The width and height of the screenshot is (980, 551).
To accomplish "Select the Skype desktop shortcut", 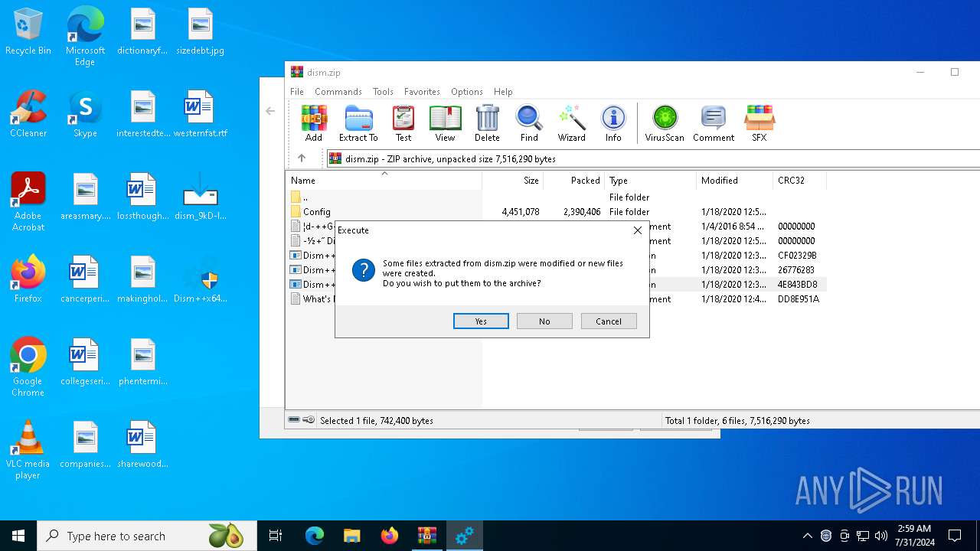I will coord(85,115).
